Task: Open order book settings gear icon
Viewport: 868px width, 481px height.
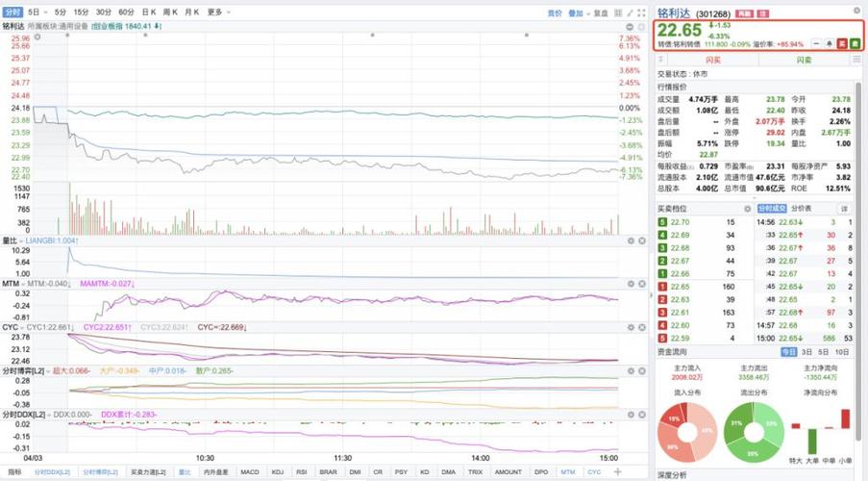Action: click(x=745, y=208)
